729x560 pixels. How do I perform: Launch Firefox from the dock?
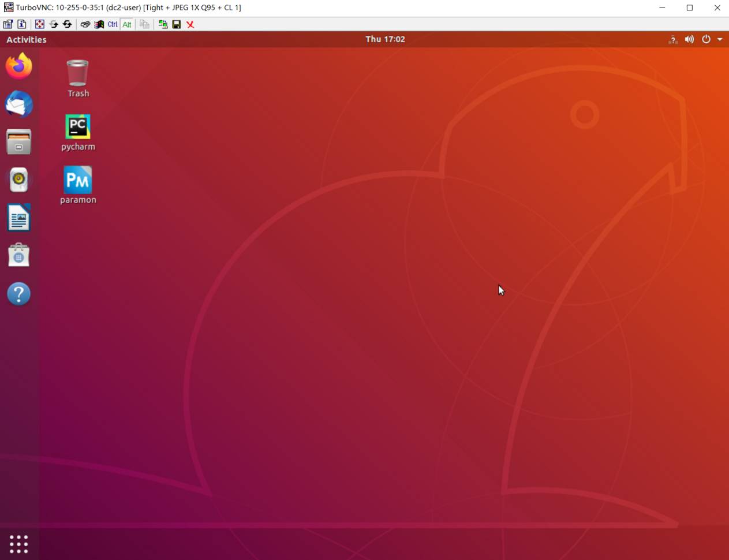click(x=19, y=66)
